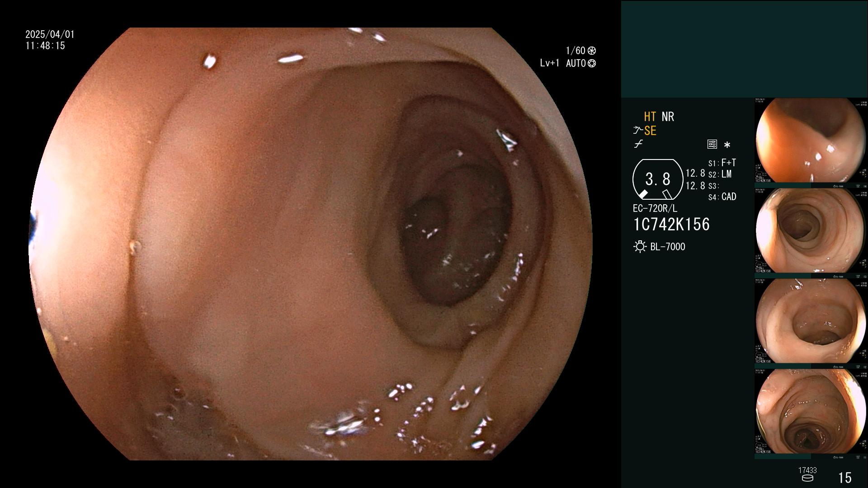The height and width of the screenshot is (488, 868).
Task: Select the structure enhancement icon beside SE
Action: tap(638, 131)
